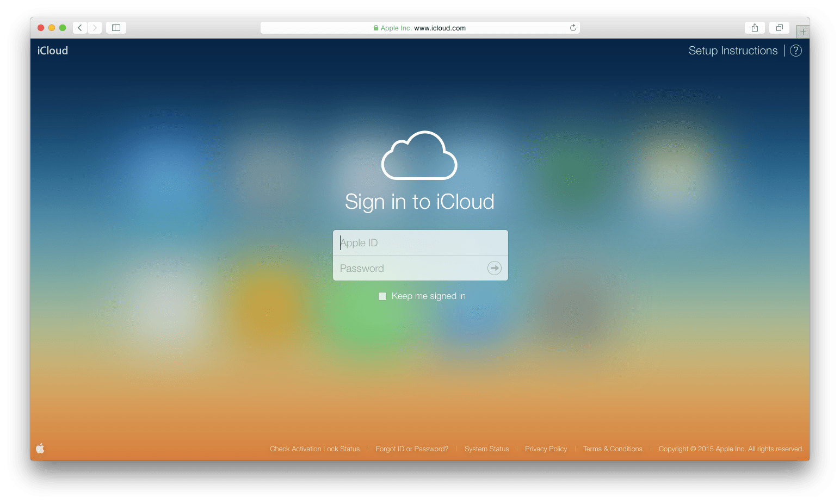Click the iCloud title in header
This screenshot has width=840, height=504.
tap(53, 51)
